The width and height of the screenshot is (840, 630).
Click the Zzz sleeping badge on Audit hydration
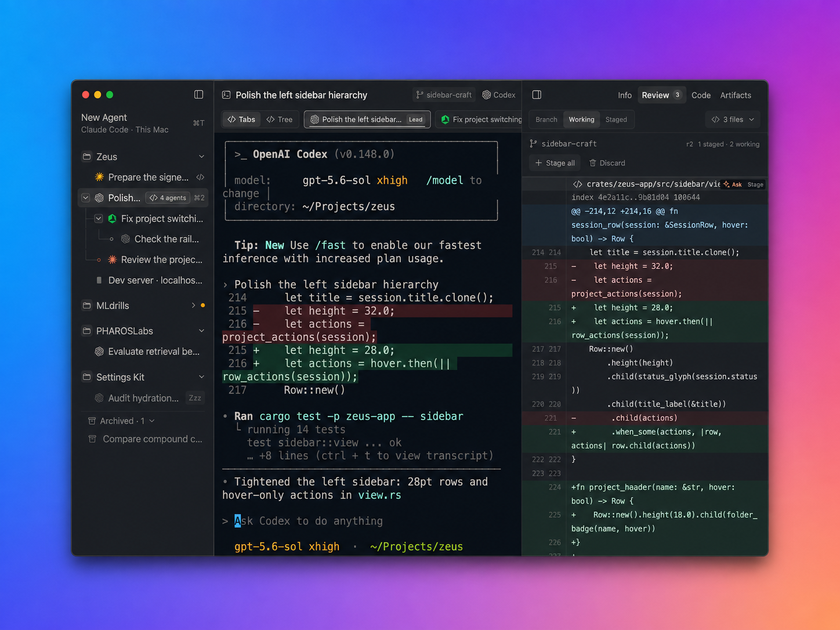(x=195, y=398)
